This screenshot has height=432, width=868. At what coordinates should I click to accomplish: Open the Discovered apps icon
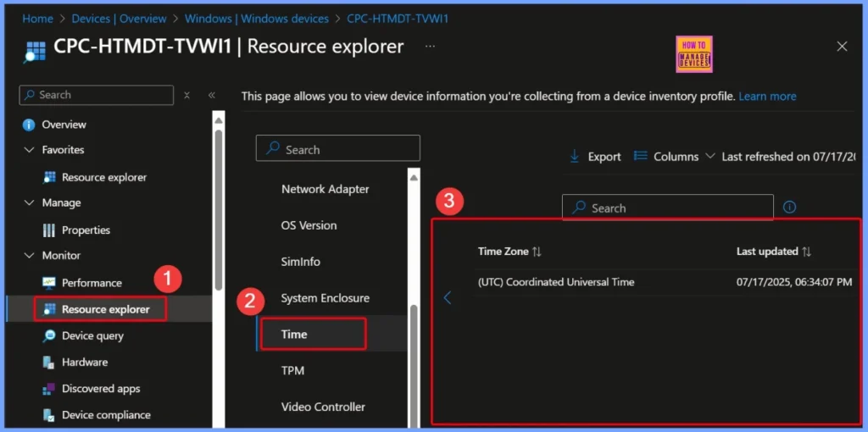49,389
